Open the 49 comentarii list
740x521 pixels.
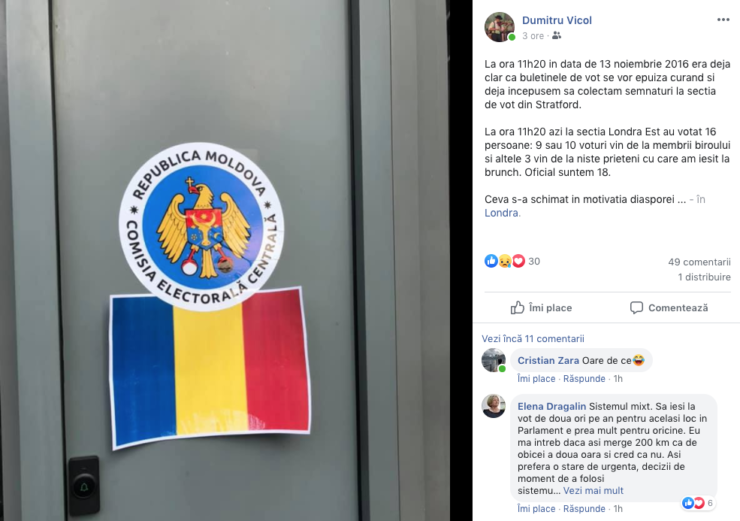699,262
